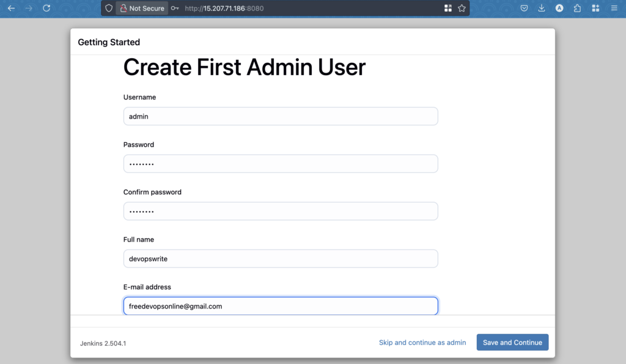Screen dimensions: 626x364
Task: Open saved password key icon
Action: coord(175,8)
